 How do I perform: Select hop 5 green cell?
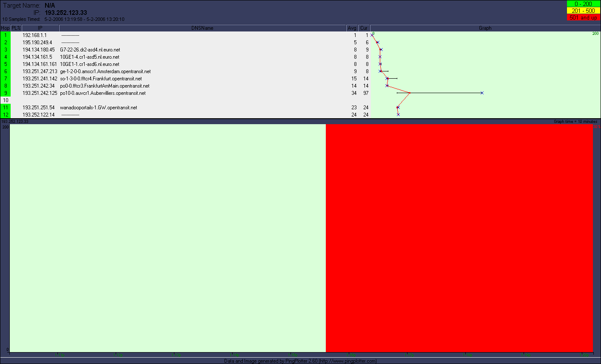click(6, 64)
